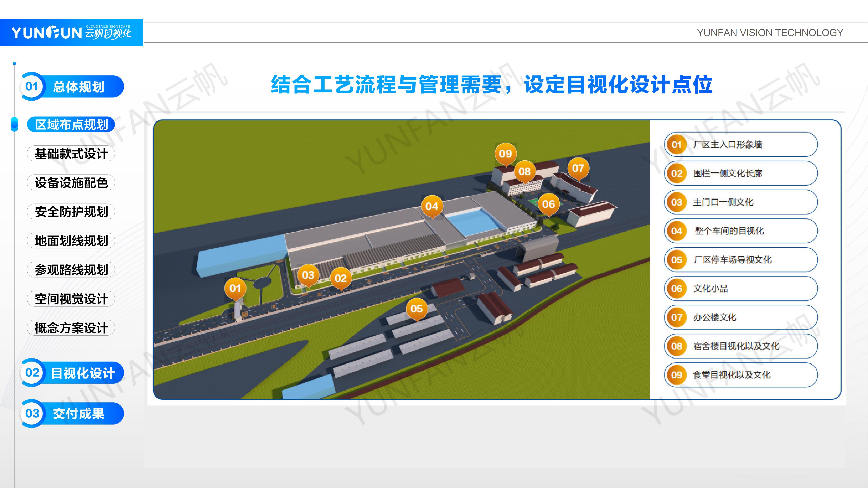Image resolution: width=868 pixels, height=488 pixels.
Task: Click legend entry 厂区主入口形象墙
Action: (741, 145)
